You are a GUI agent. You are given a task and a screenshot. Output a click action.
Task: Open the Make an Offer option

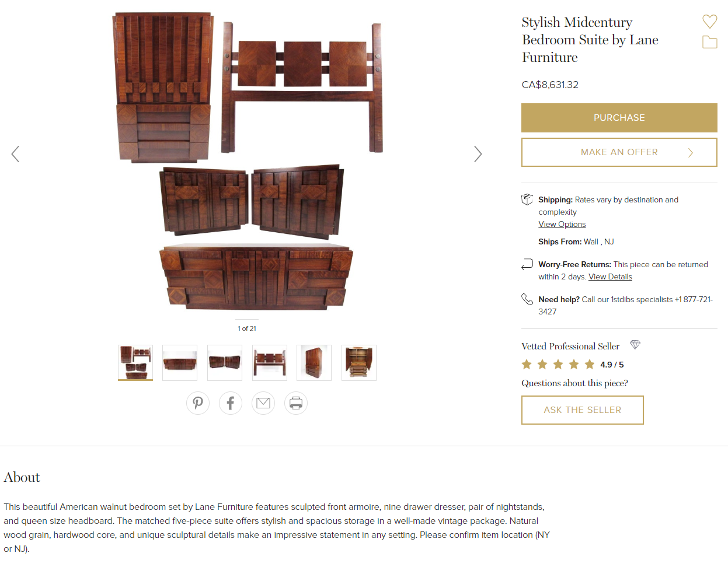coord(619,152)
